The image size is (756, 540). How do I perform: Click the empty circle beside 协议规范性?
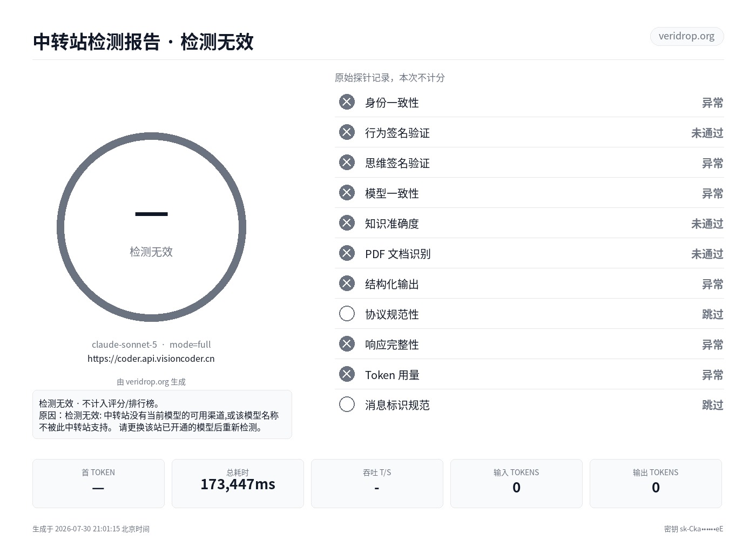[x=347, y=314]
